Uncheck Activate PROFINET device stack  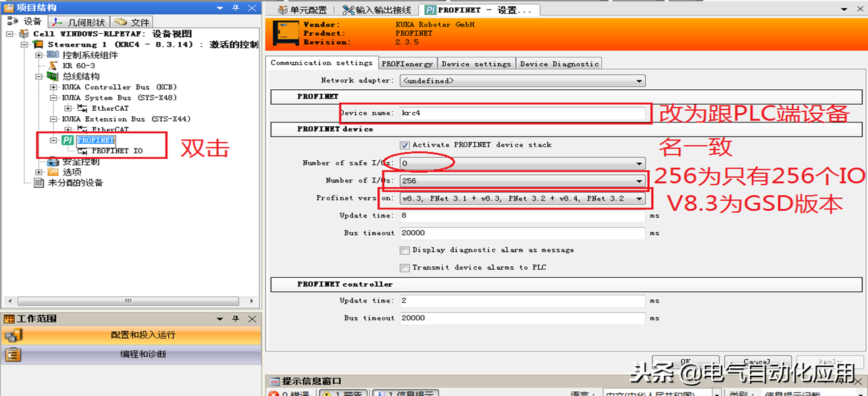pyautogui.click(x=405, y=145)
